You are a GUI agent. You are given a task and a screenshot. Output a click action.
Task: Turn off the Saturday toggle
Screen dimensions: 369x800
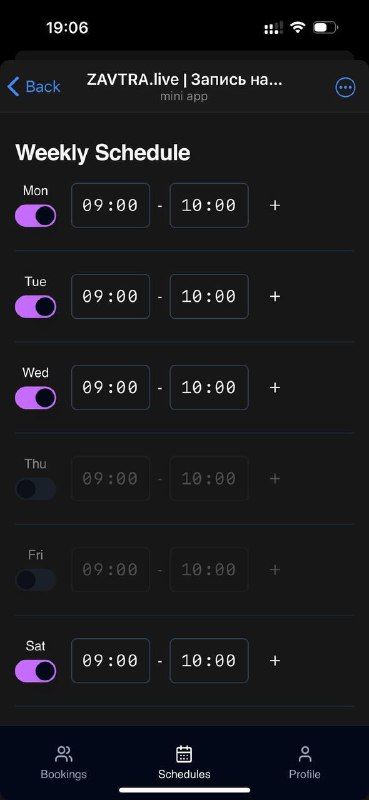(x=35, y=671)
